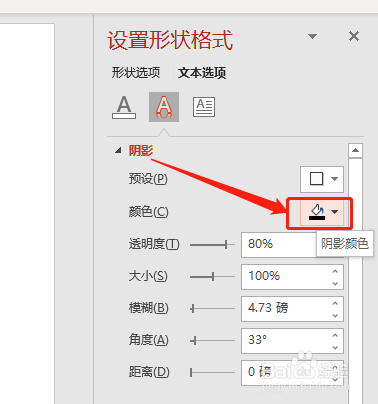The image size is (378, 404).
Task: Click the 大小 slider track
Action: 212,276
